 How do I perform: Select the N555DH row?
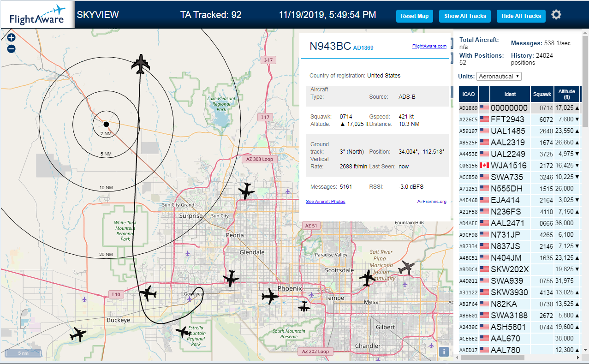pos(519,188)
